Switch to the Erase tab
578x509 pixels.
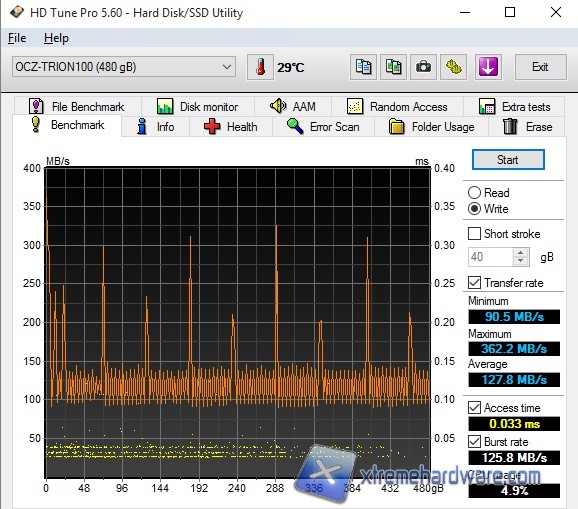click(x=527, y=127)
